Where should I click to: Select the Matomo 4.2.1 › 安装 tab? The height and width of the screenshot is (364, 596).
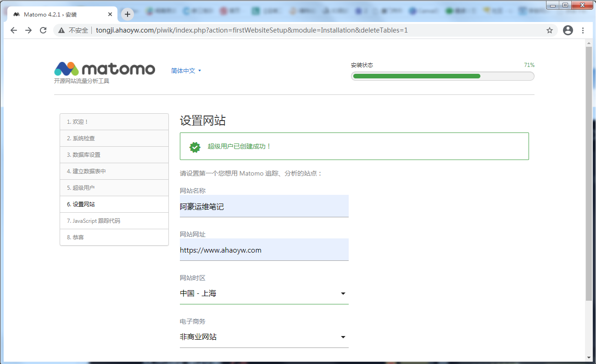62,14
